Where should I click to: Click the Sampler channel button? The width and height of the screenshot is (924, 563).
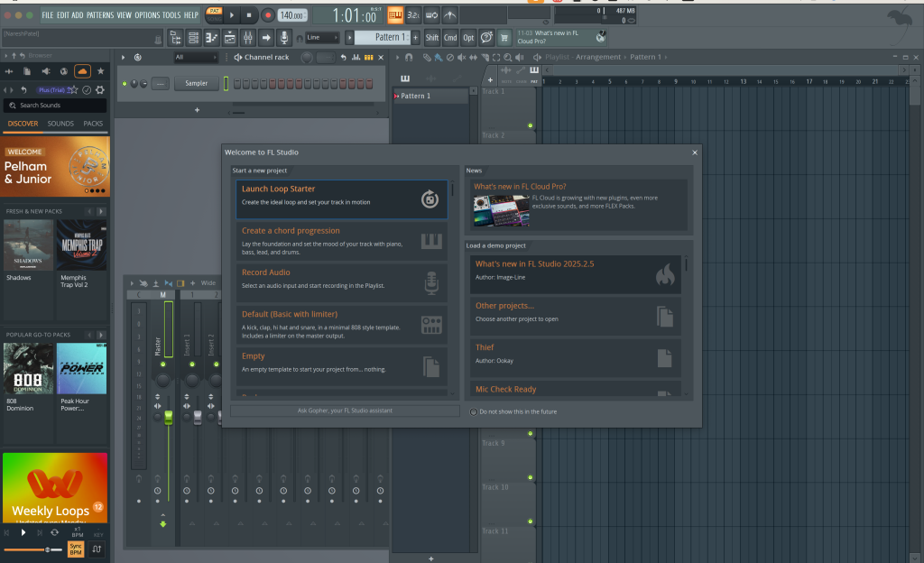pyautogui.click(x=196, y=84)
